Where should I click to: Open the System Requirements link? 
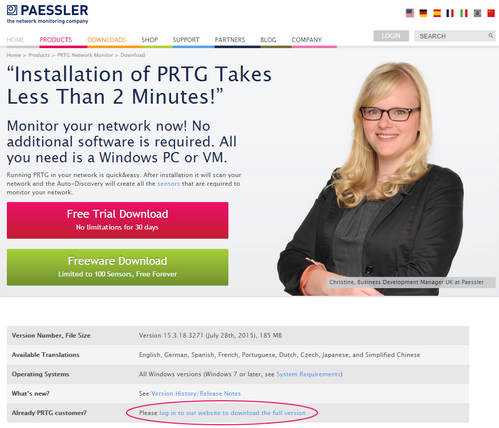308,374
